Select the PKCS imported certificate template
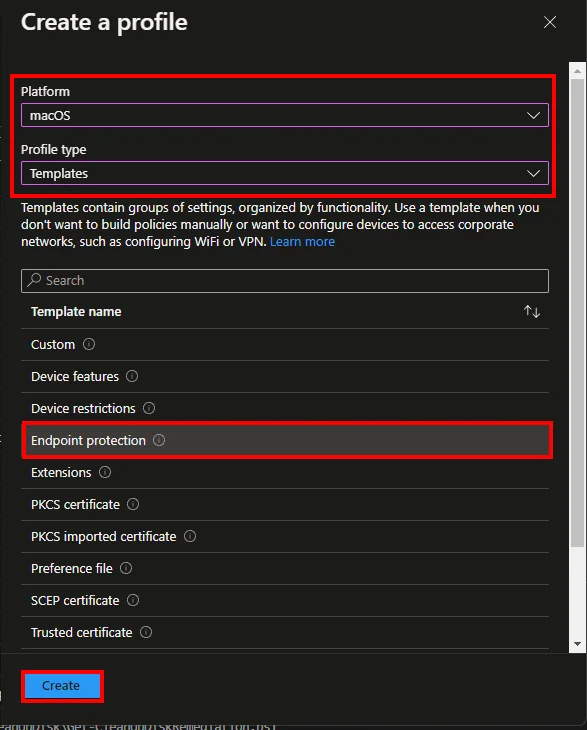This screenshot has height=730, width=587. (x=284, y=536)
